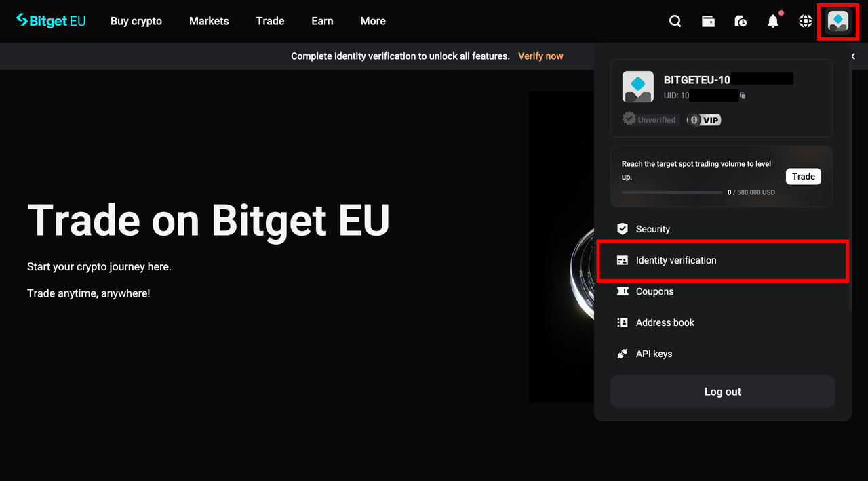The height and width of the screenshot is (481, 868).
Task: Click the profile avatar in top bar
Action: (838, 21)
